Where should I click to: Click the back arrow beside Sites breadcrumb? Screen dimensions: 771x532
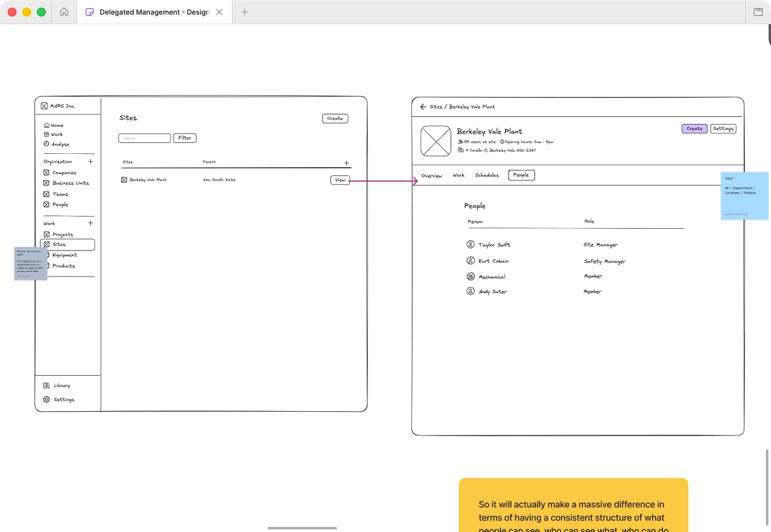pyautogui.click(x=423, y=107)
